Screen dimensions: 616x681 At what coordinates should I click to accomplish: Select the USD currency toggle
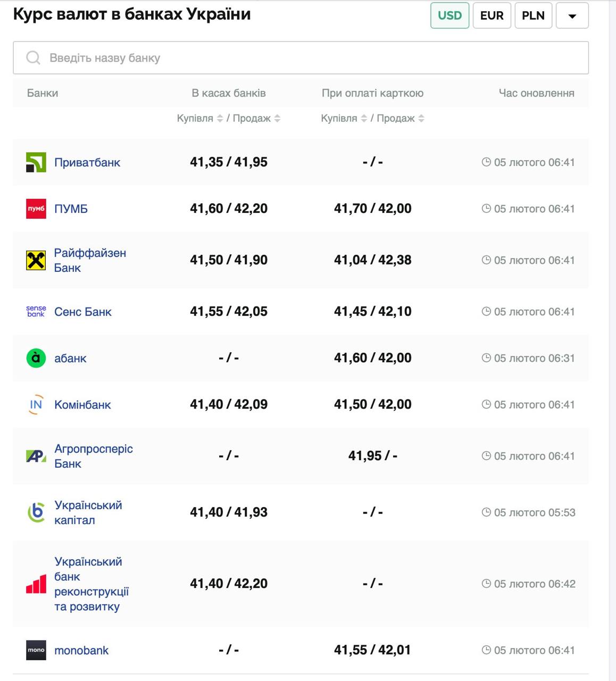point(449,15)
